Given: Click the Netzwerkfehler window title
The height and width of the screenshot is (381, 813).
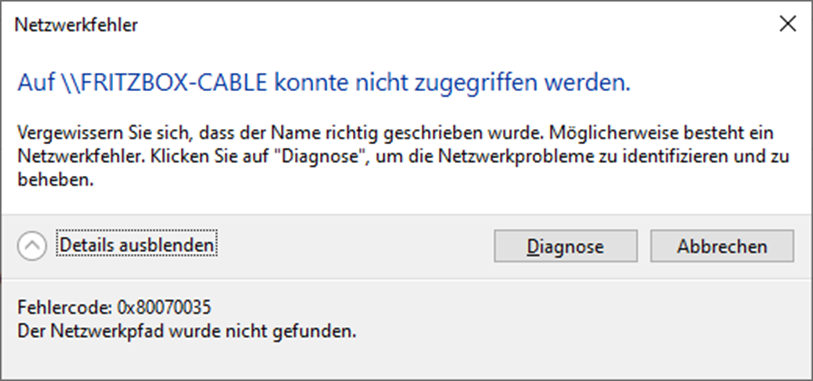Looking at the screenshot, I should coord(76,24).
